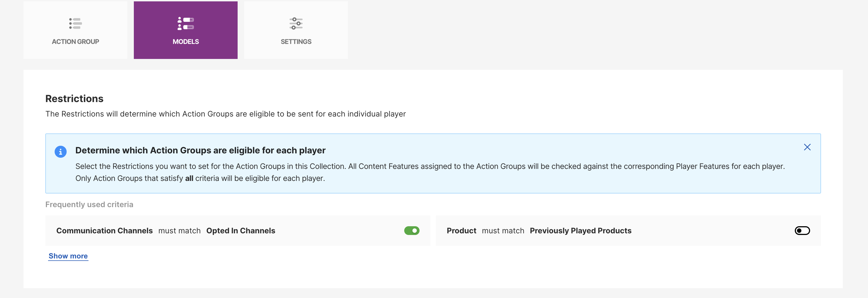The image size is (868, 298).
Task: Click the Product criteria card
Action: [x=708, y=231]
